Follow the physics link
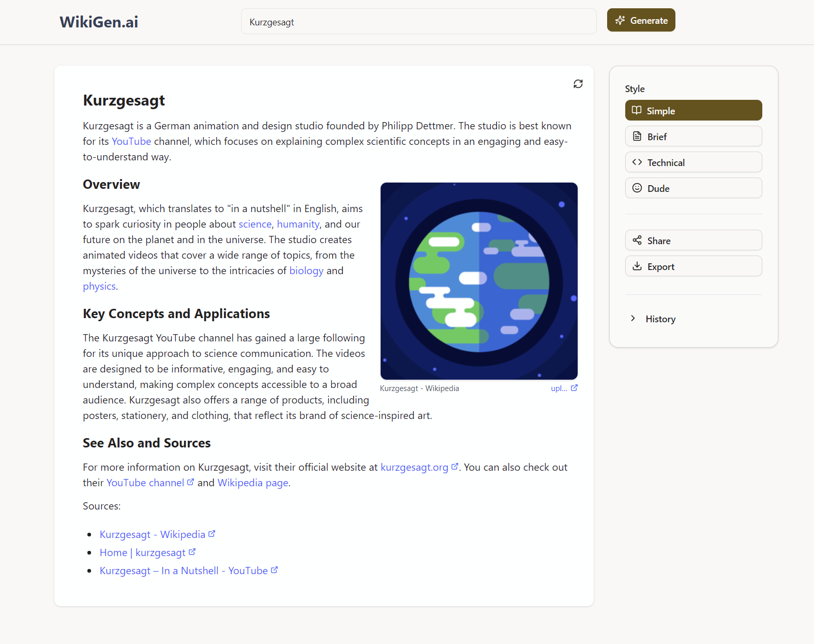The height and width of the screenshot is (644, 814). coord(99,286)
